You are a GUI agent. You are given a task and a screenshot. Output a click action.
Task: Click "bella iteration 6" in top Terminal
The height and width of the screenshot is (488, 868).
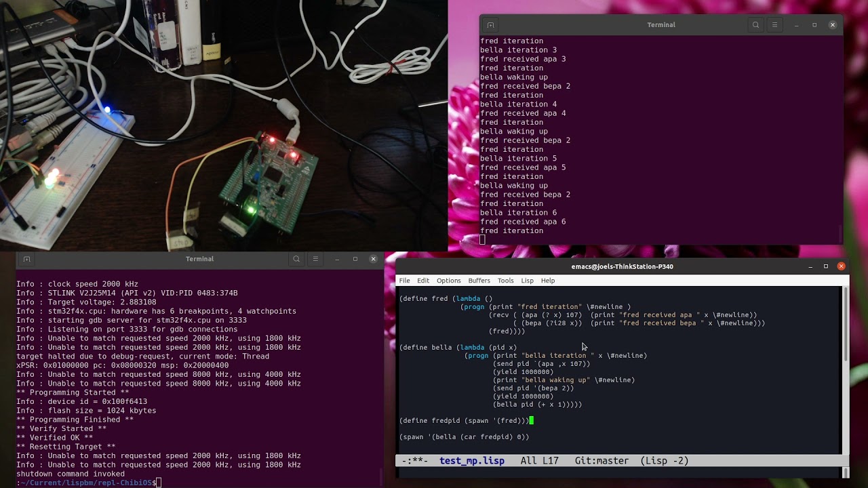click(518, 213)
